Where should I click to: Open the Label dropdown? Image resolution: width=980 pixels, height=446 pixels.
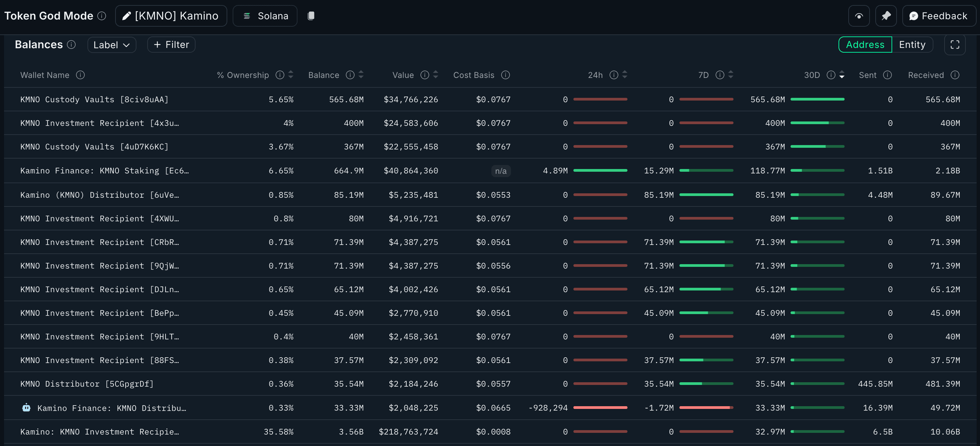(x=111, y=45)
